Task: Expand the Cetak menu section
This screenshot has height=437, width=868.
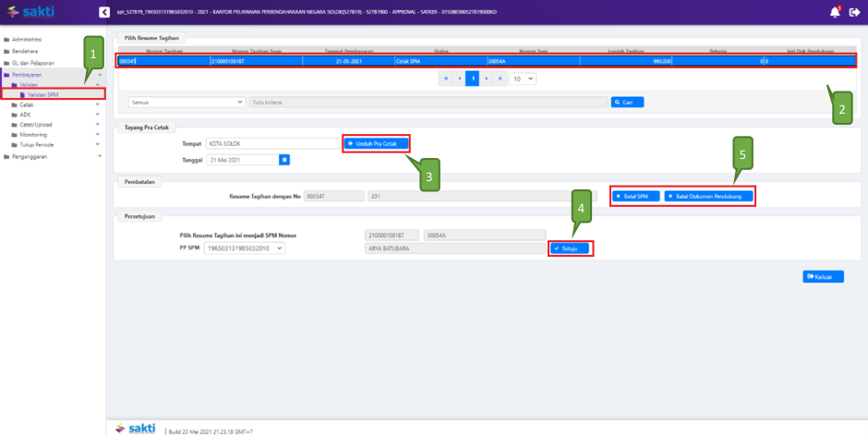Action: click(28, 104)
